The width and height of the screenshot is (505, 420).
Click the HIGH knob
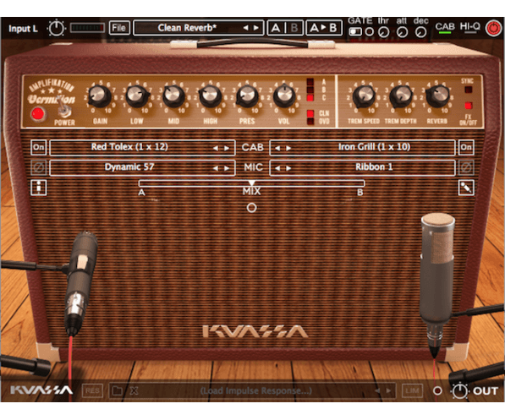pyautogui.click(x=211, y=95)
